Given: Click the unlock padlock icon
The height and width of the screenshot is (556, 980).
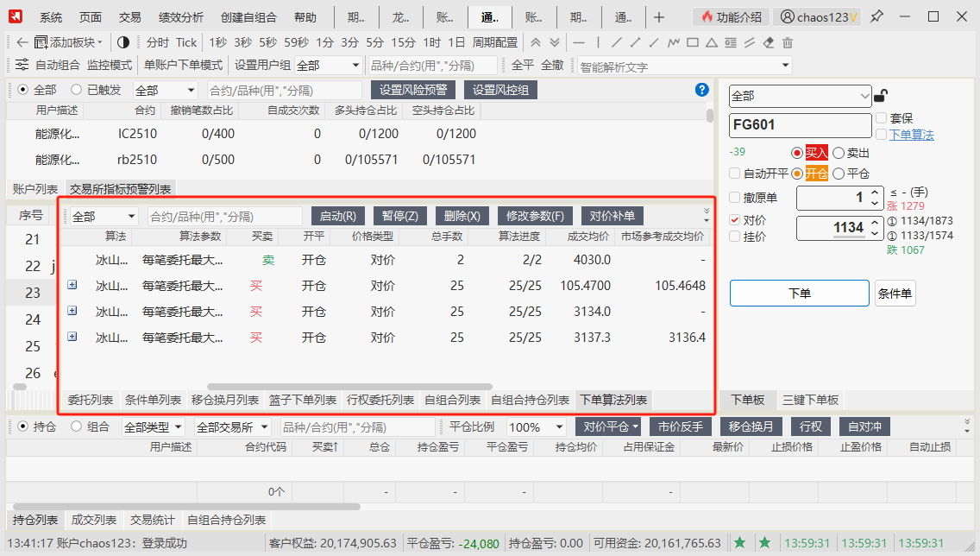Looking at the screenshot, I should tap(881, 96).
